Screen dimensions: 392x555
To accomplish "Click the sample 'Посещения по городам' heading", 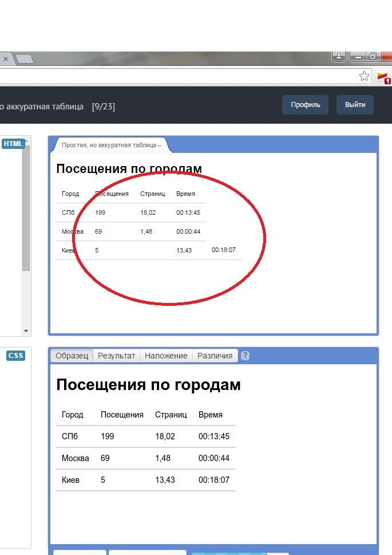I will (148, 385).
